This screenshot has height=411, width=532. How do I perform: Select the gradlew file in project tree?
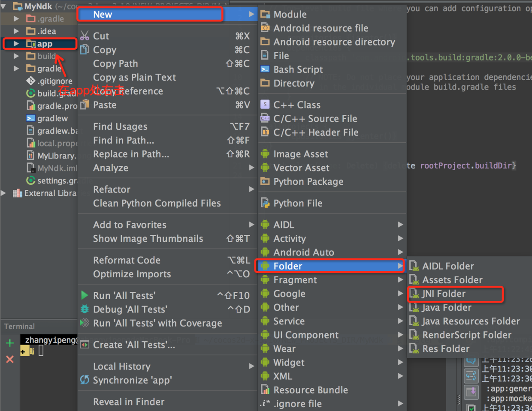52,118
